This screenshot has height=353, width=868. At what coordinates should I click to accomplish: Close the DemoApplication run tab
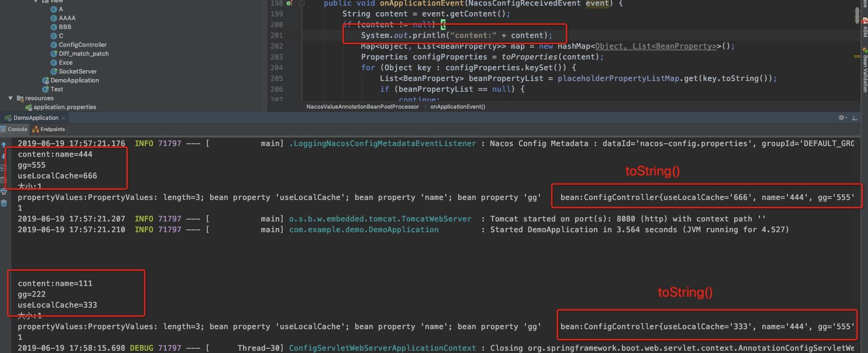pos(63,118)
